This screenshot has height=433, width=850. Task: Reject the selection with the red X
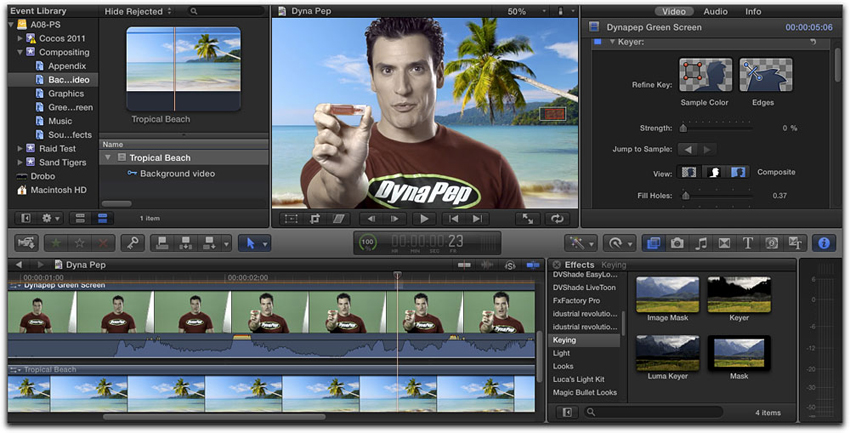[102, 243]
